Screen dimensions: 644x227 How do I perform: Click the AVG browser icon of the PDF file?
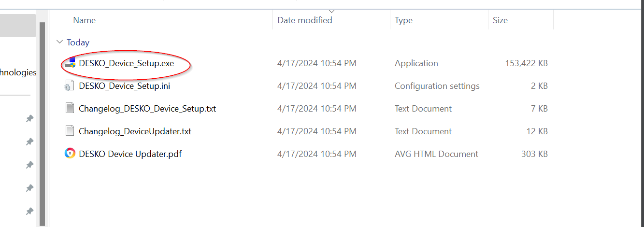(70, 154)
